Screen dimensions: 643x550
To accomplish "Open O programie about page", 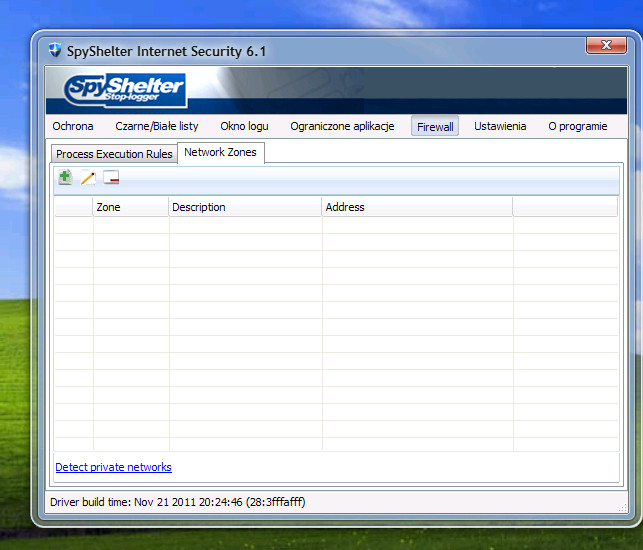I will point(578,126).
